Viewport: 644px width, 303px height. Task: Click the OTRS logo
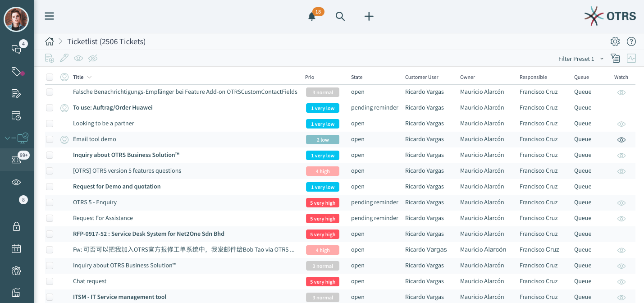pyautogui.click(x=610, y=16)
